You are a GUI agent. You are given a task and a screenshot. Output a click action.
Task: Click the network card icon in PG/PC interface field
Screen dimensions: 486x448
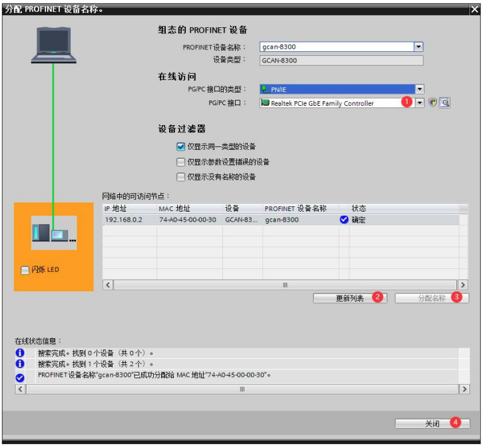[x=265, y=103]
